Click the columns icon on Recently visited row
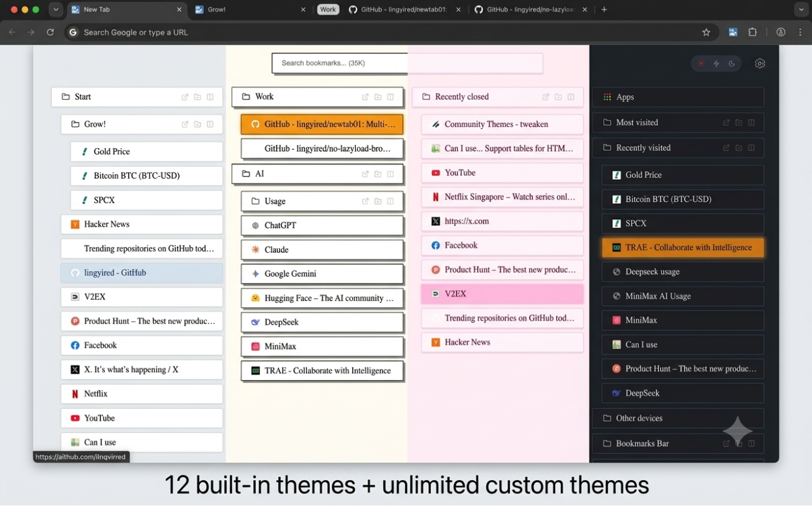Image resolution: width=812 pixels, height=508 pixels. pyautogui.click(x=751, y=148)
